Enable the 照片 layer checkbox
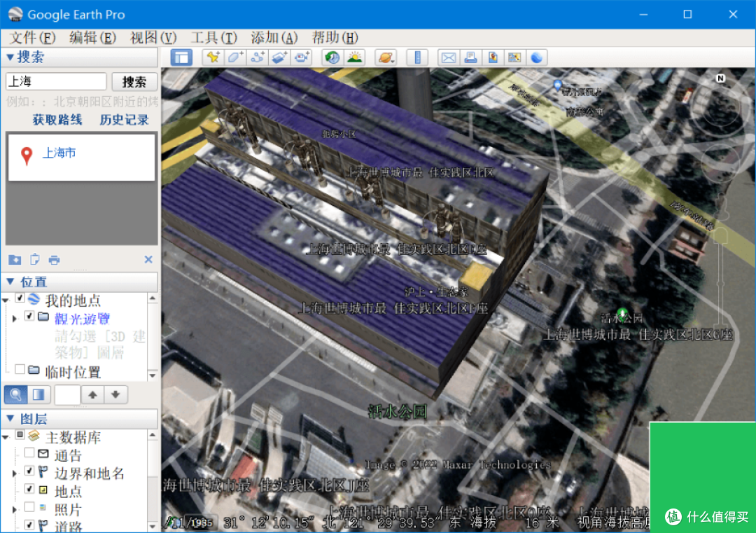Screen dimensions: 756x533 pos(29,507)
